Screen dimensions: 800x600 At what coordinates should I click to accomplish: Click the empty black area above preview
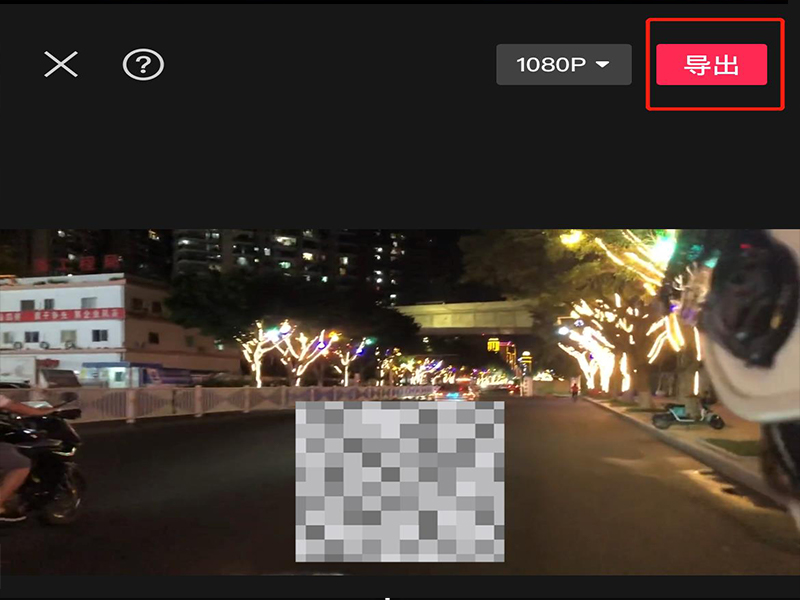(400, 170)
